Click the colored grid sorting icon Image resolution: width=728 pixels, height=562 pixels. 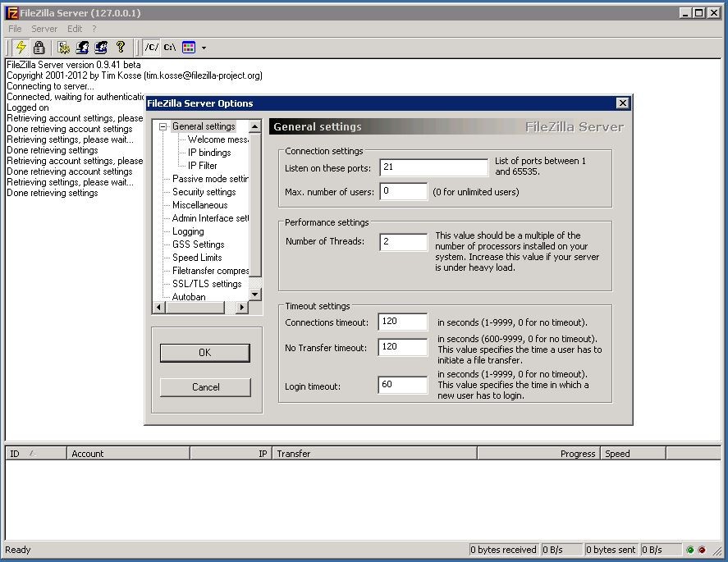coord(189,48)
